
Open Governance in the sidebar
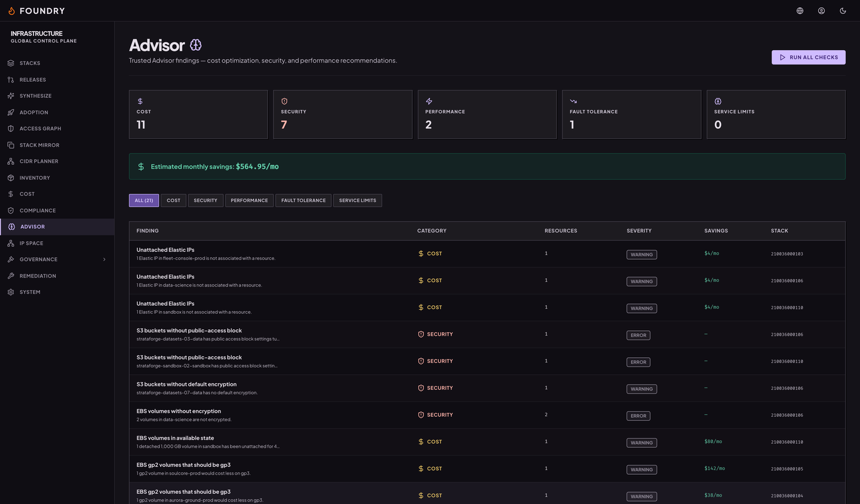pyautogui.click(x=57, y=260)
